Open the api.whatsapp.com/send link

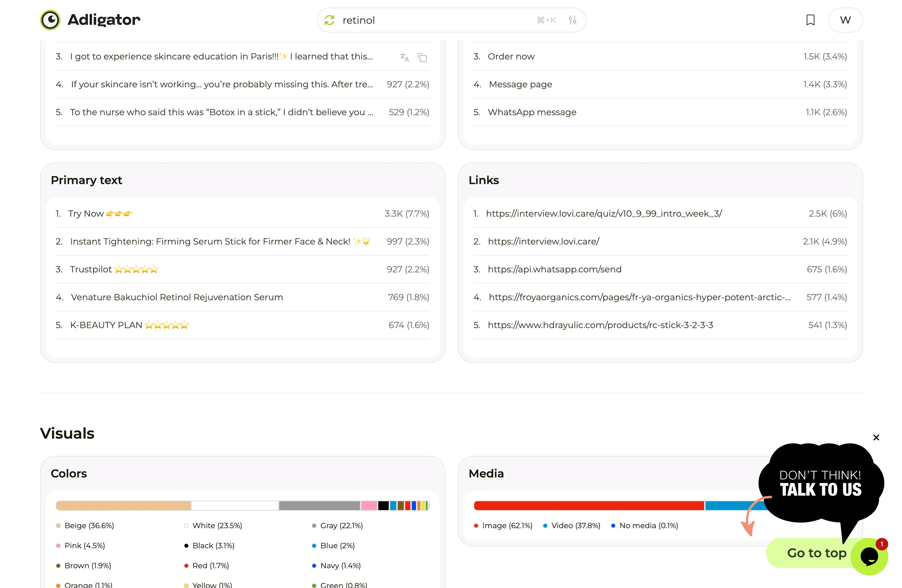pos(554,269)
